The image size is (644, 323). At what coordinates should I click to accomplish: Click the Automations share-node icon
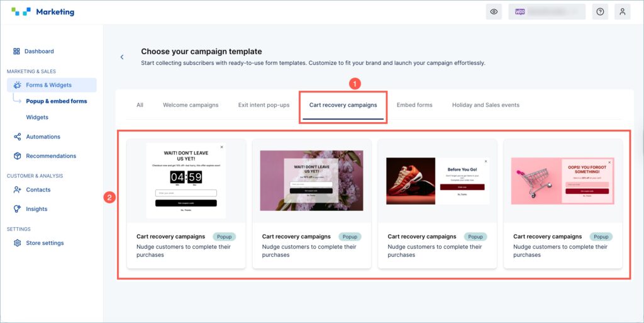click(x=17, y=137)
